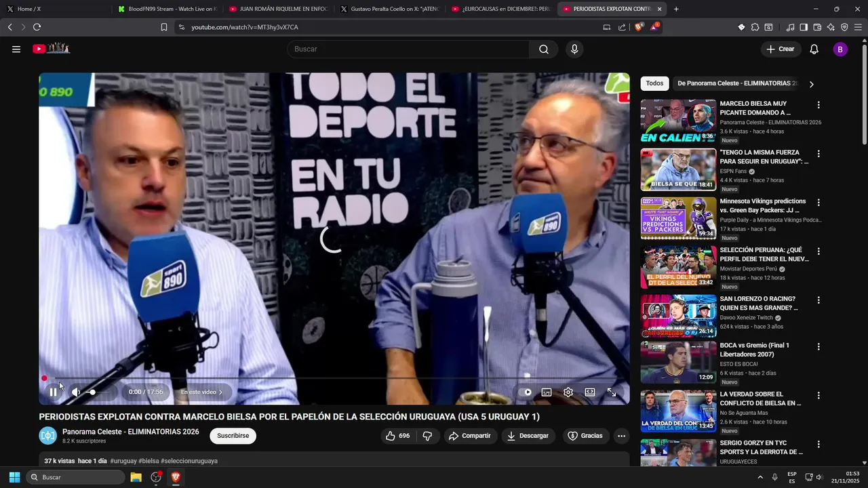Open Minnesota Vikings predictions thumbnail
The width and height of the screenshot is (868, 488).
point(678,218)
